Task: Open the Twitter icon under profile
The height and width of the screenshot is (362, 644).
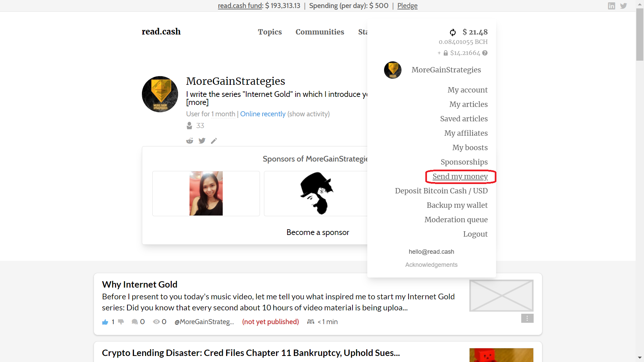Action: click(202, 141)
